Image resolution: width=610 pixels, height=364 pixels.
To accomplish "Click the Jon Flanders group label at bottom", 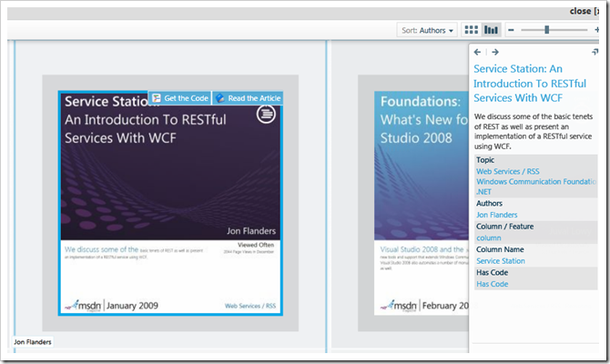I will 33,342.
